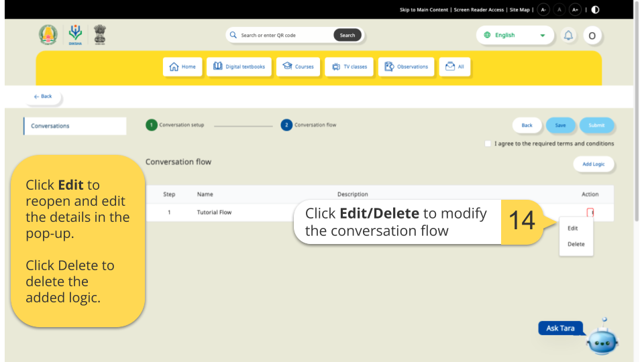Open the user profile avatar

[592, 36]
